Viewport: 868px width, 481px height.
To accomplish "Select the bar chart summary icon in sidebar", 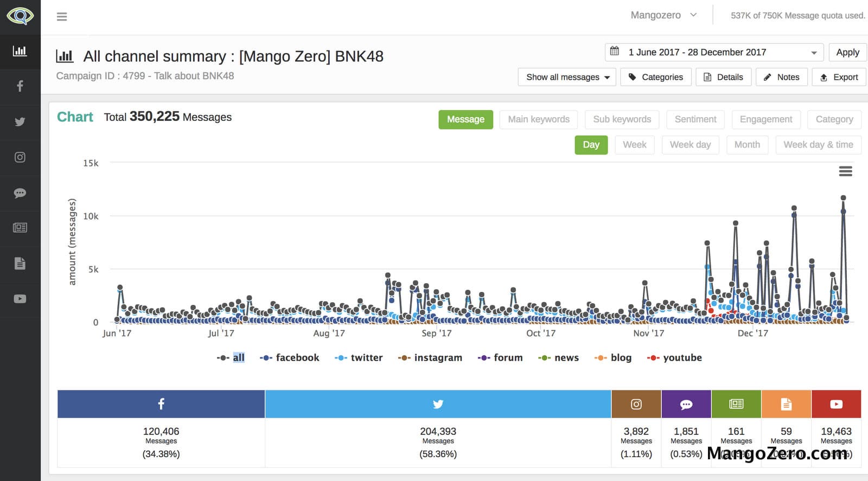I will click(20, 51).
